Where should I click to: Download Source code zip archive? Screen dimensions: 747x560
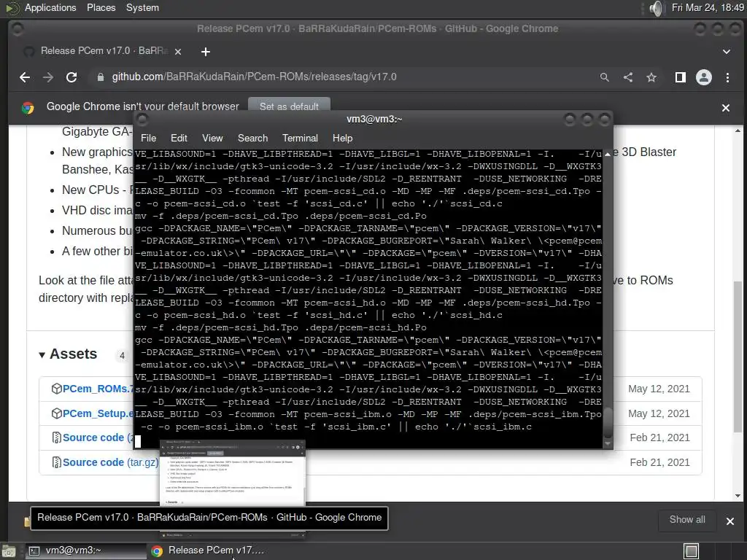click(98, 437)
